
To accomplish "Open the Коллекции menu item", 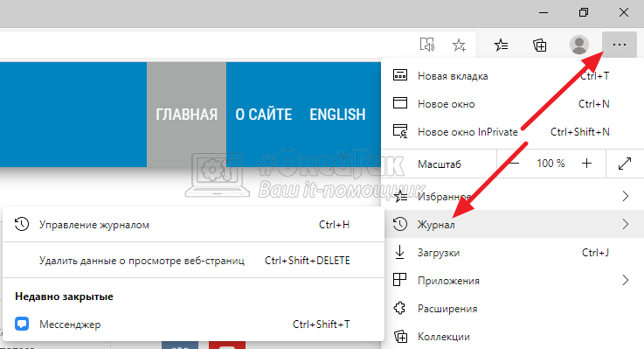I will (513, 336).
